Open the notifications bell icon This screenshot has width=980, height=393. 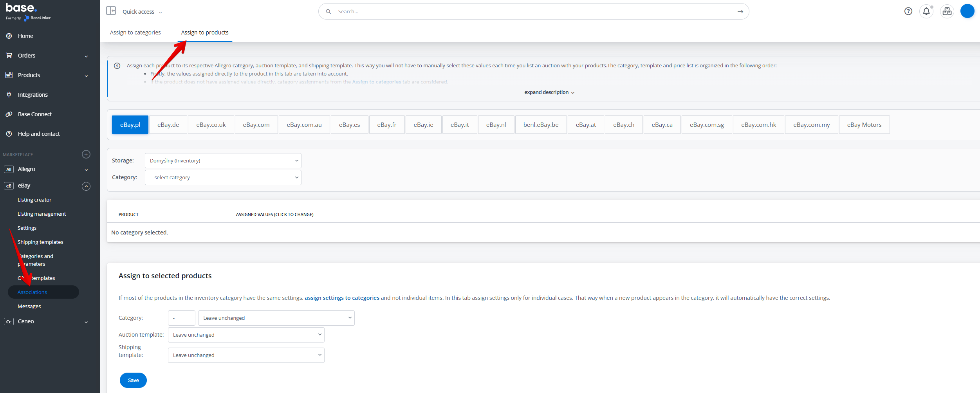[926, 11]
